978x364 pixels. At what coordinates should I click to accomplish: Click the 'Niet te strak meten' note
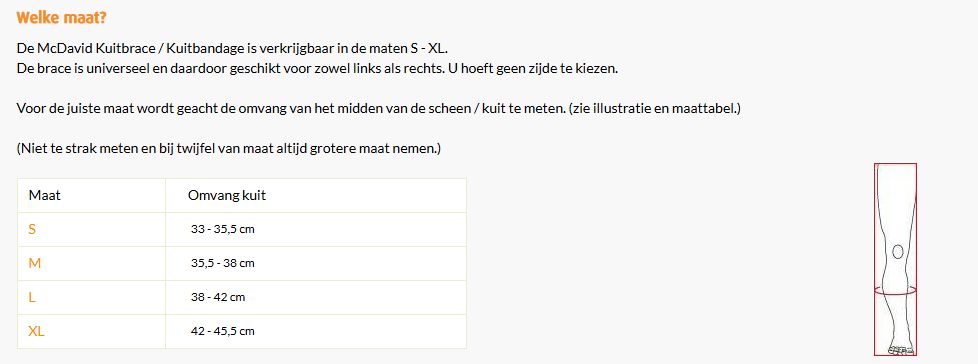click(229, 150)
